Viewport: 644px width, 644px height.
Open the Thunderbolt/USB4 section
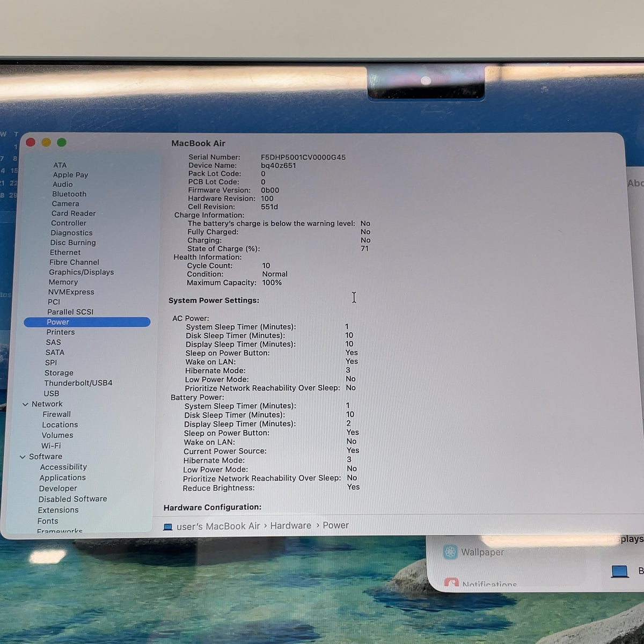coord(78,383)
